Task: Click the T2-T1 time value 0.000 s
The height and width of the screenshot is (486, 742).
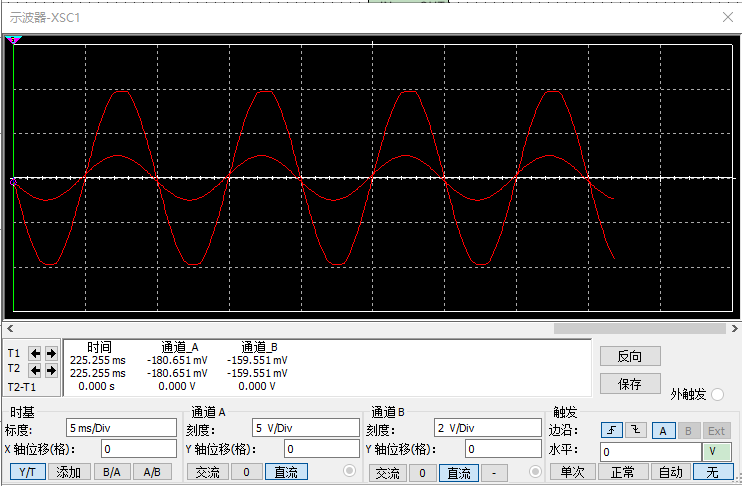Action: tap(97, 387)
